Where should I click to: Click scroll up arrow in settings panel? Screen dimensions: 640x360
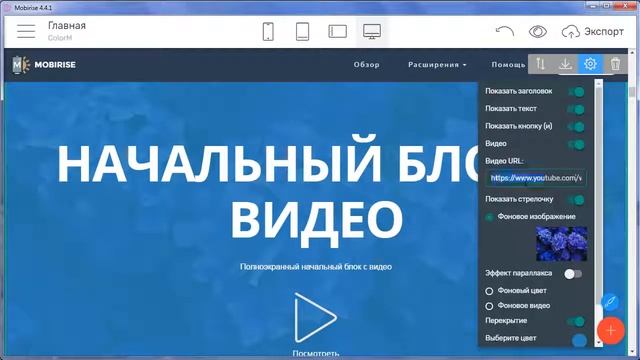pos(598,83)
